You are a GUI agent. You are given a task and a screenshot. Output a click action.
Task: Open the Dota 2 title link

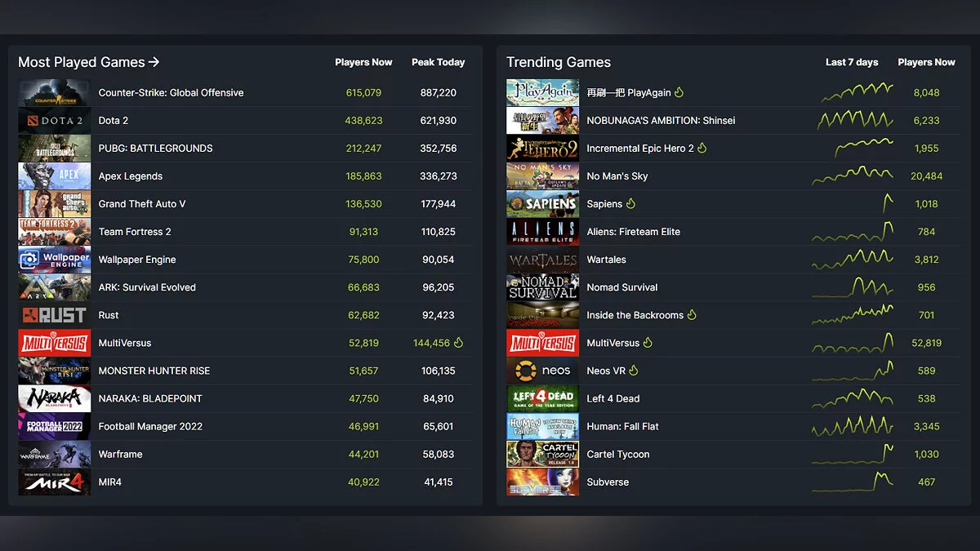(x=114, y=121)
